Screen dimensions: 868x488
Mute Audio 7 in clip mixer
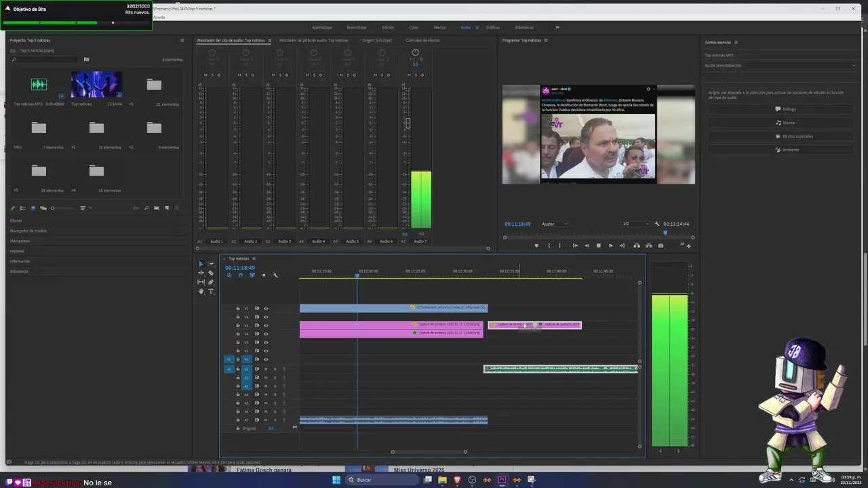coord(409,75)
